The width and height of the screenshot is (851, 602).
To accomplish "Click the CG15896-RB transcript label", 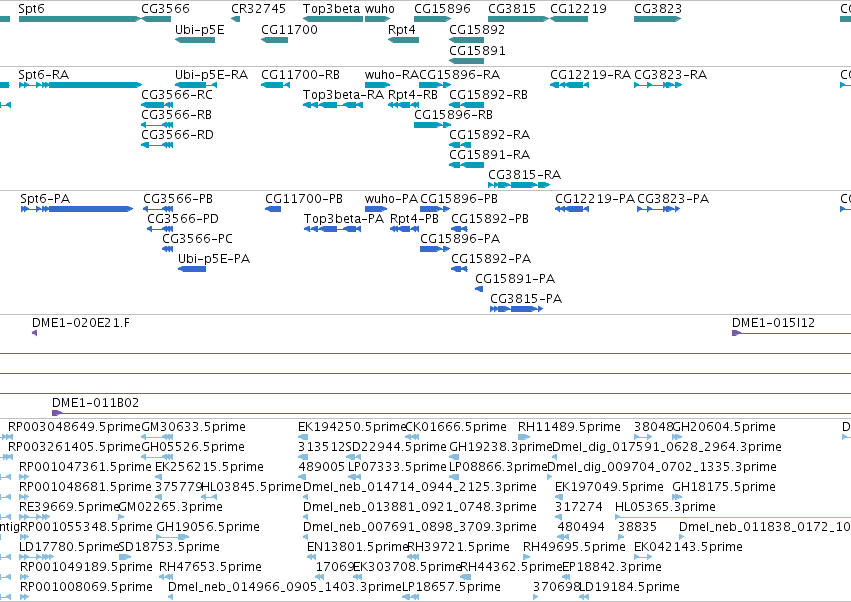I will pos(453,115).
